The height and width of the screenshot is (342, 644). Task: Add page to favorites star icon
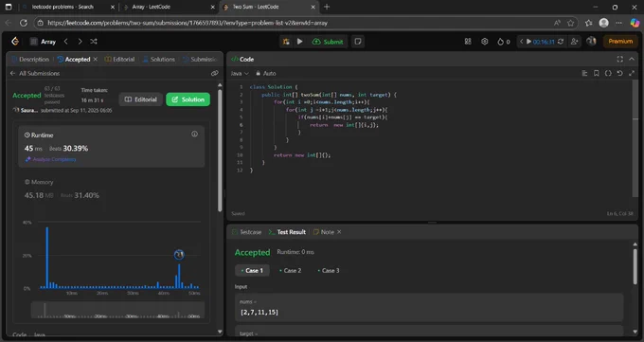(570, 23)
